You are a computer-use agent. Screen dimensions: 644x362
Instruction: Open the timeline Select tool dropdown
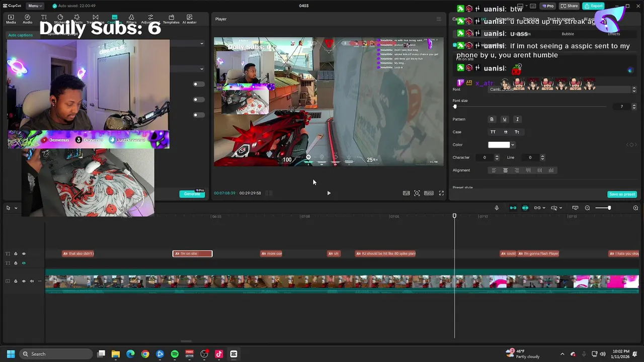coord(16,208)
